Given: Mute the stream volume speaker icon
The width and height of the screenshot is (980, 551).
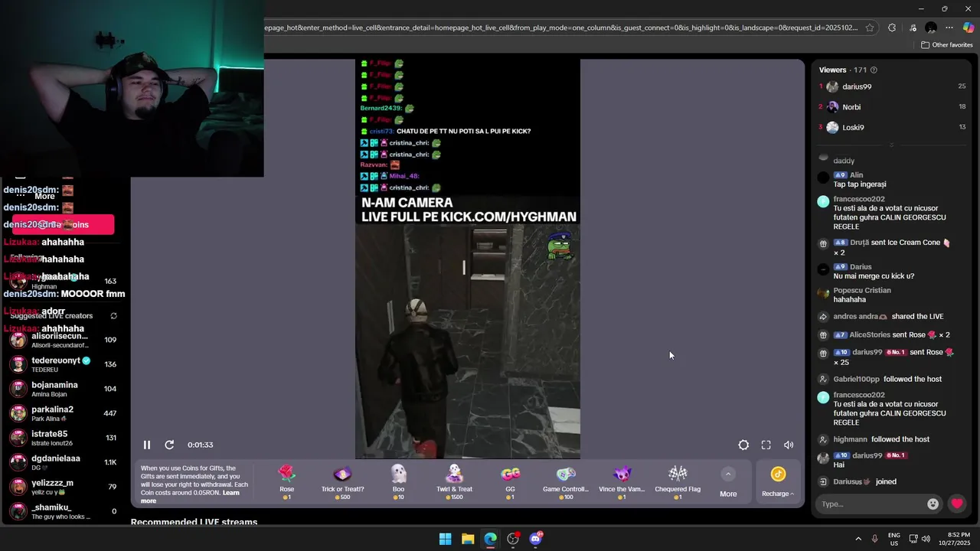Looking at the screenshot, I should pyautogui.click(x=789, y=445).
